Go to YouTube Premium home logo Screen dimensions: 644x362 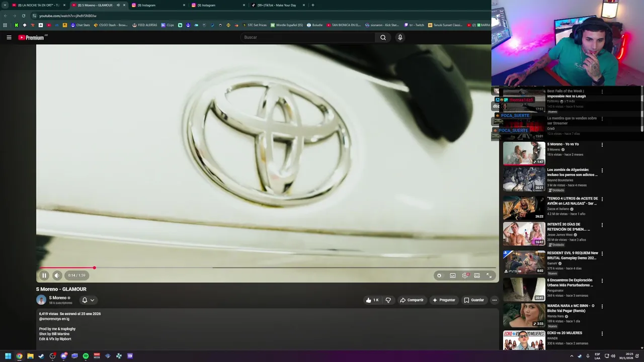31,37
